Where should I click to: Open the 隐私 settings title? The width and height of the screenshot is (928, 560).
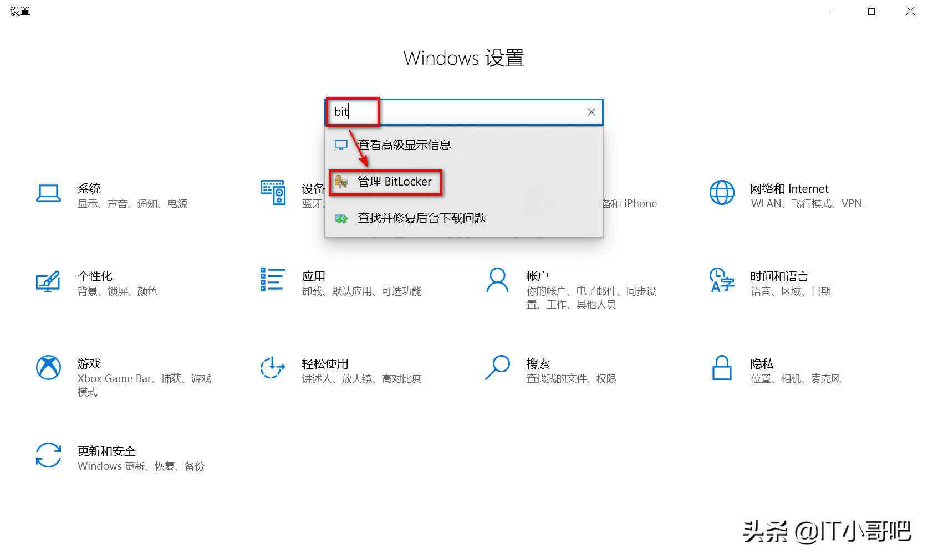point(762,364)
